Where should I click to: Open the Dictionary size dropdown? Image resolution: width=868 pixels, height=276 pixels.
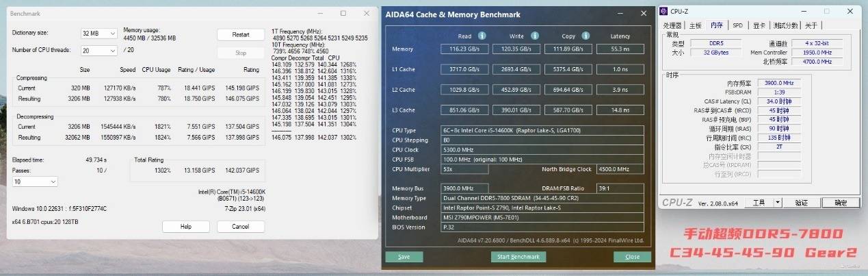[98, 34]
